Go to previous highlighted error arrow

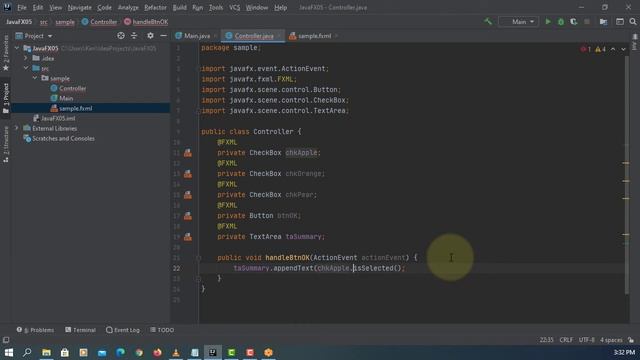tap(613, 49)
